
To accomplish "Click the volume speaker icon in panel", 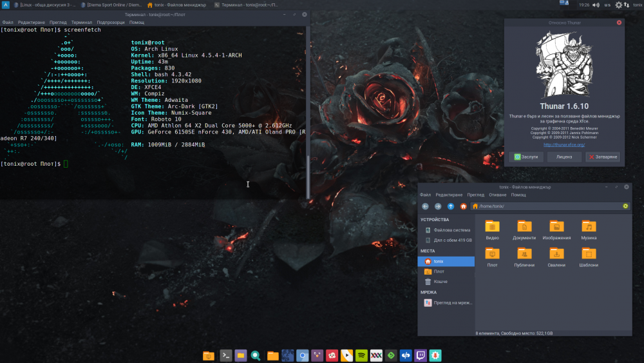I will pyautogui.click(x=596, y=5).
